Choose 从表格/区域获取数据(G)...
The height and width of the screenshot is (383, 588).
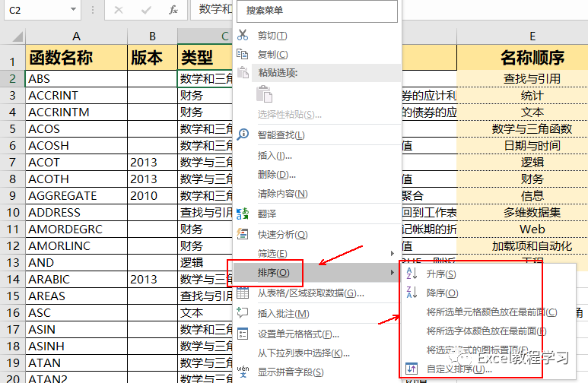click(x=310, y=293)
